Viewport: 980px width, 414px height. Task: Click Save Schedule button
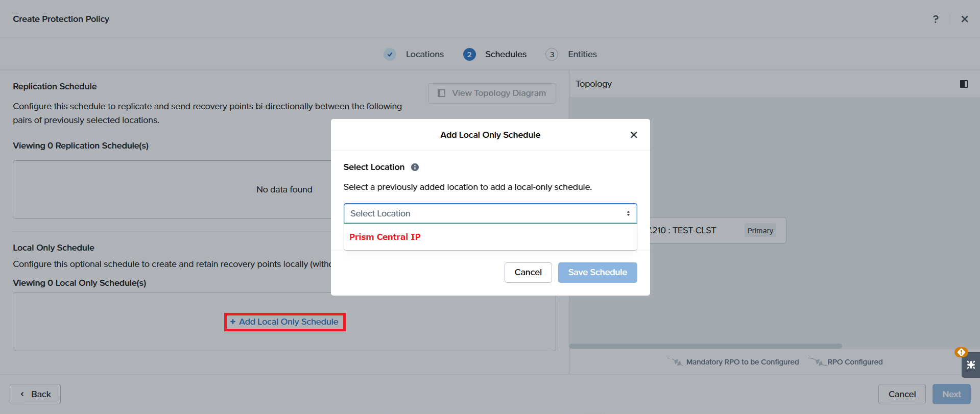click(x=597, y=273)
